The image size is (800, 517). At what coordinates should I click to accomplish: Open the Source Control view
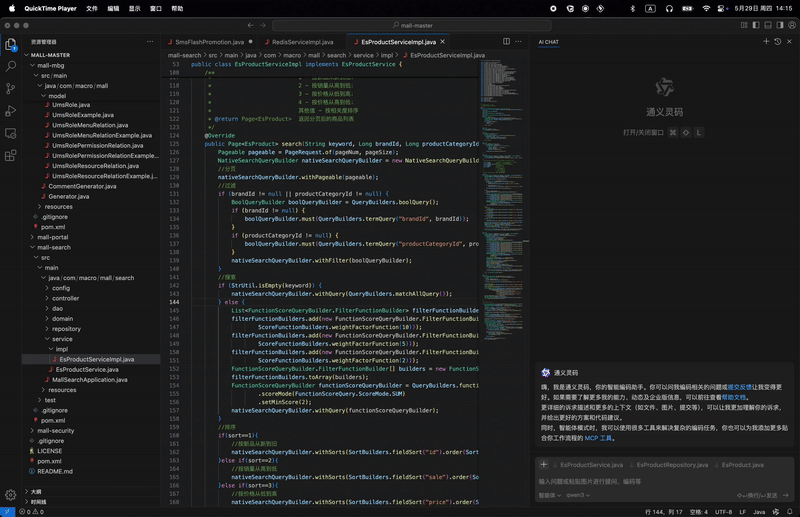click(x=11, y=88)
